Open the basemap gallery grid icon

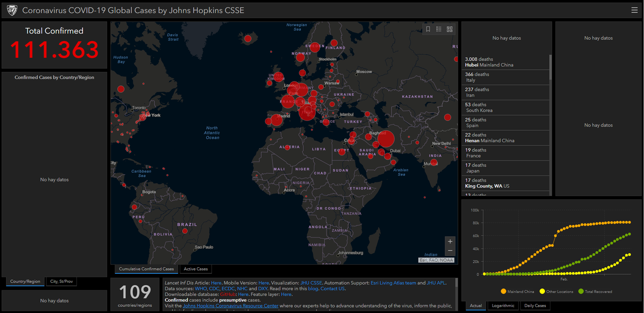[449, 29]
